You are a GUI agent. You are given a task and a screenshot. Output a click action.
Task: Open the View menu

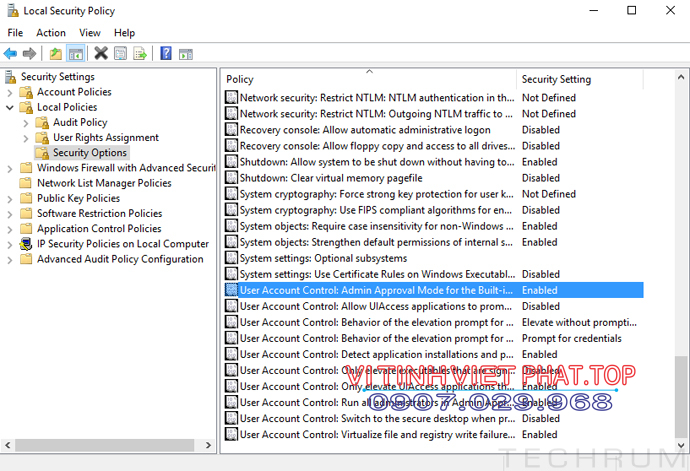click(90, 33)
